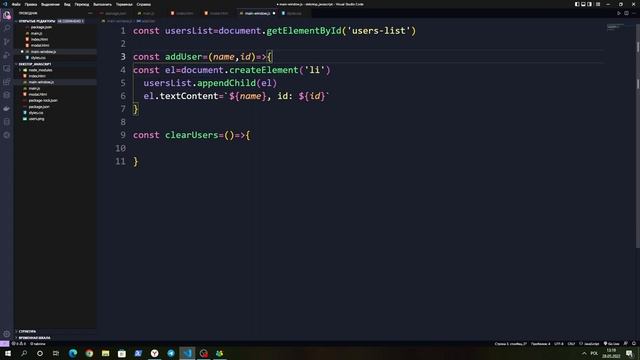Toggle the bottom panel

click(583, 4)
